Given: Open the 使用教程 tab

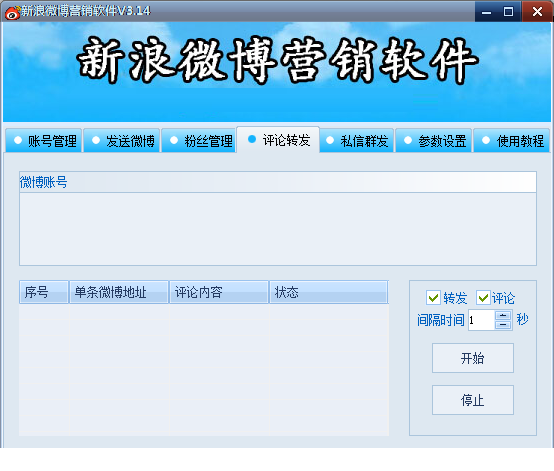Looking at the screenshot, I should tap(512, 141).
